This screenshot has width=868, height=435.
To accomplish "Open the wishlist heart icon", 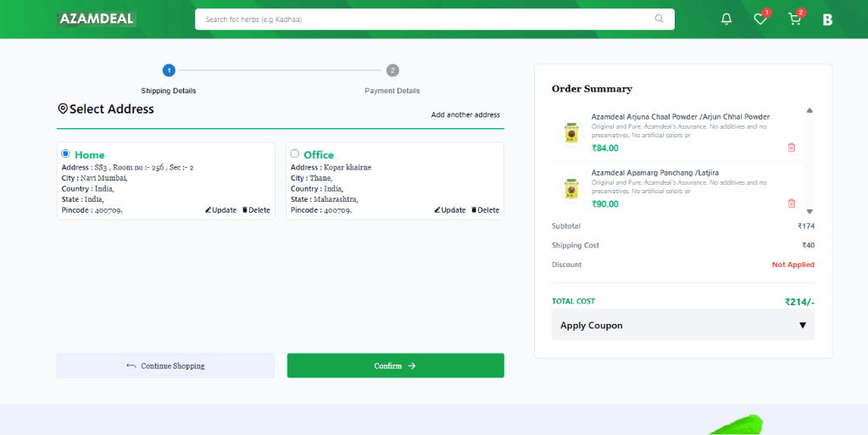I will point(760,20).
